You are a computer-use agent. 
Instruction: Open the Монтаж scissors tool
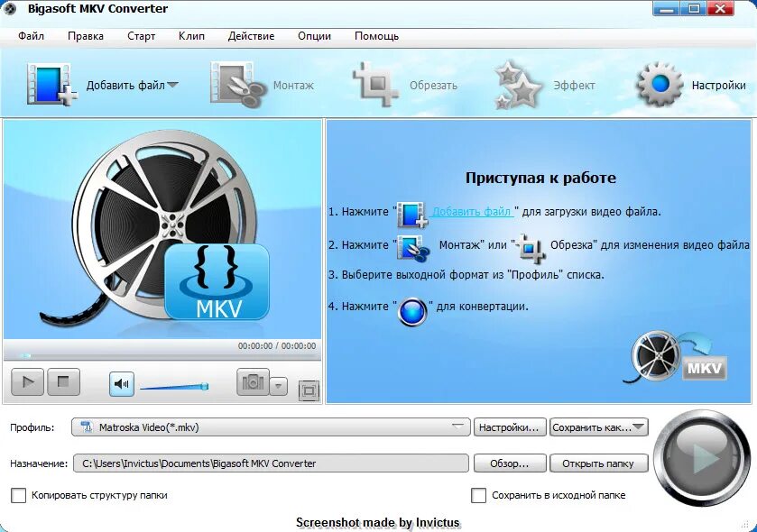click(x=238, y=85)
